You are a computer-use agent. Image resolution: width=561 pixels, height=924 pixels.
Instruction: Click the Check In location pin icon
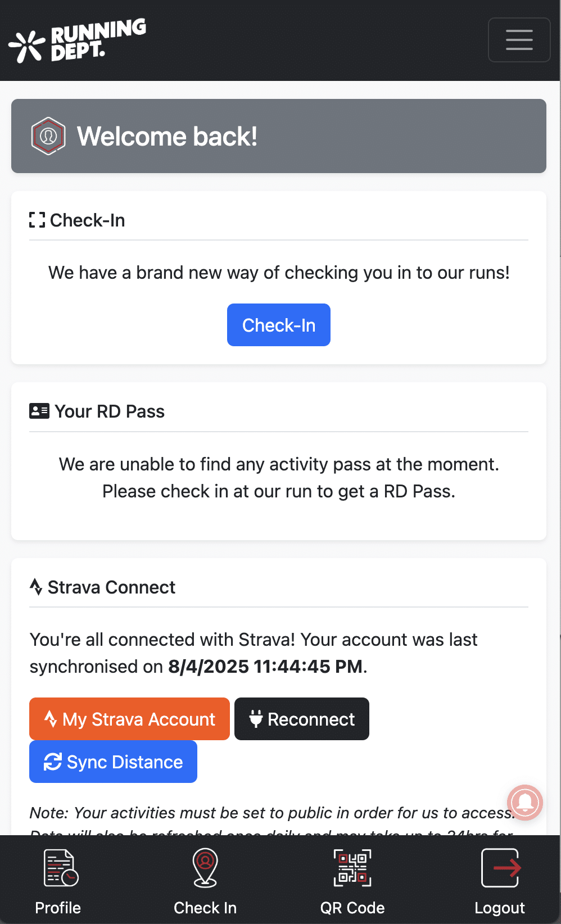[x=205, y=868]
